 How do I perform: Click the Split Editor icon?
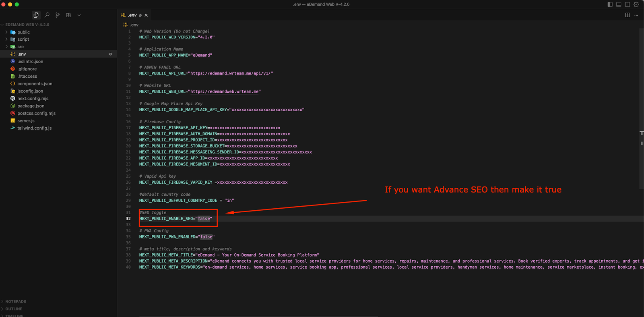(627, 15)
